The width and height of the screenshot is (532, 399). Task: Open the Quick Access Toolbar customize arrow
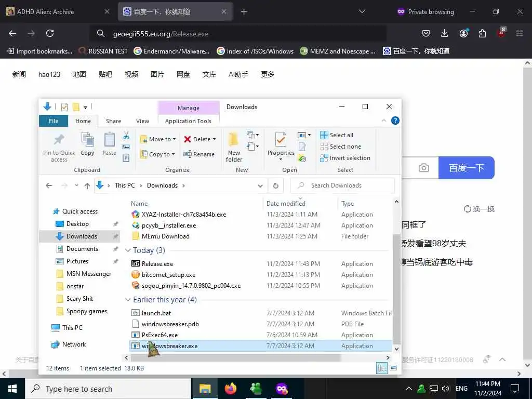click(x=86, y=108)
